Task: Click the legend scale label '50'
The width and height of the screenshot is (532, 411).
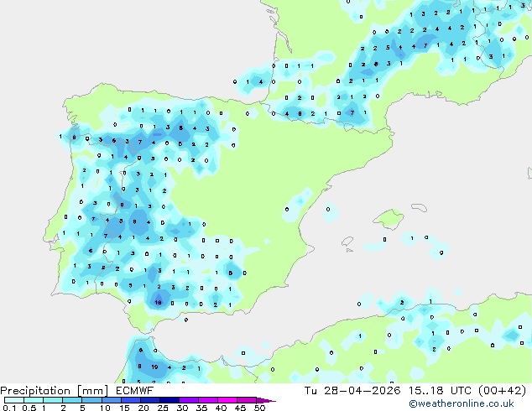Action: coord(259,408)
